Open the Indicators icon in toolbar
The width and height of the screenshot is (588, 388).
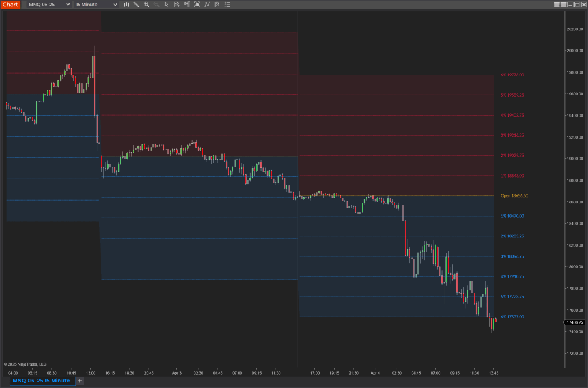197,5
